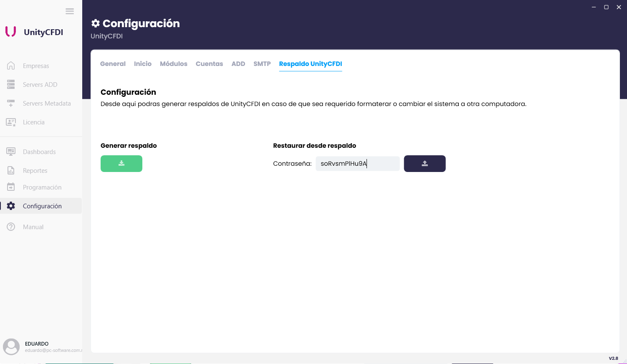Go to Servers ADD in sidebar

coord(40,85)
